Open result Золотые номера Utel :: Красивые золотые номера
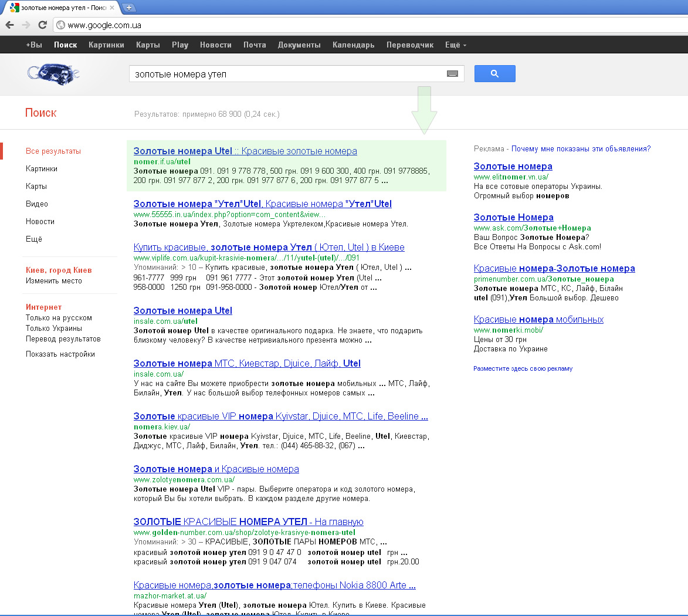This screenshot has height=616, width=688. [245, 151]
